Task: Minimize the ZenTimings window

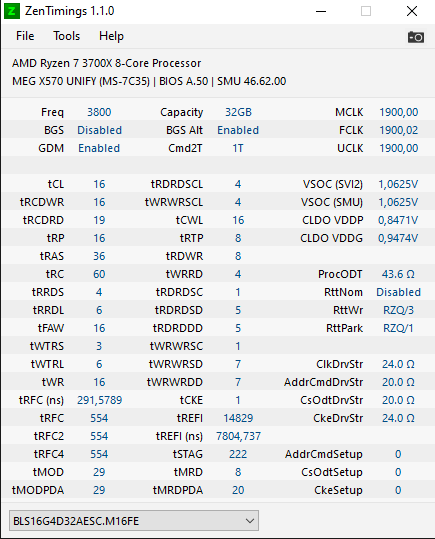Action: [x=321, y=11]
